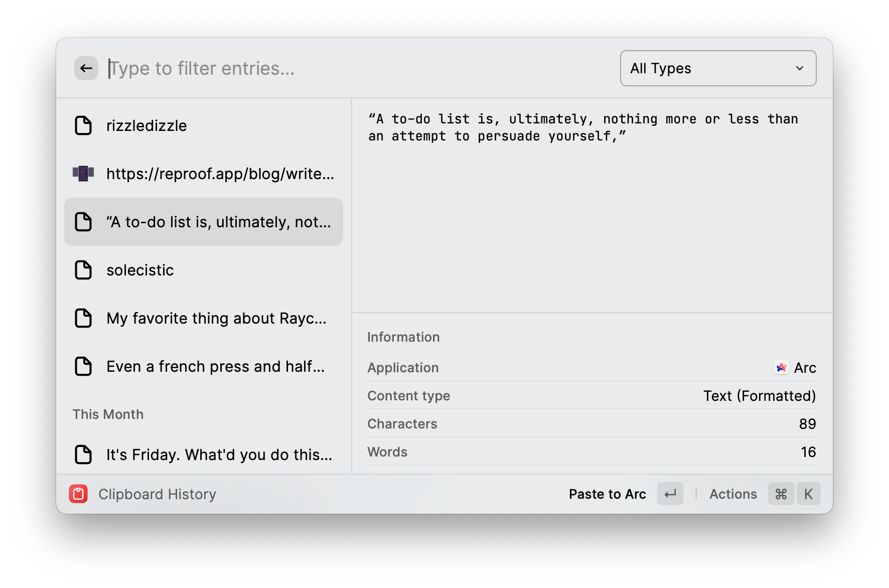Image resolution: width=889 pixels, height=588 pixels.
Task: Click the document icon next to solecistic
Action: (83, 270)
